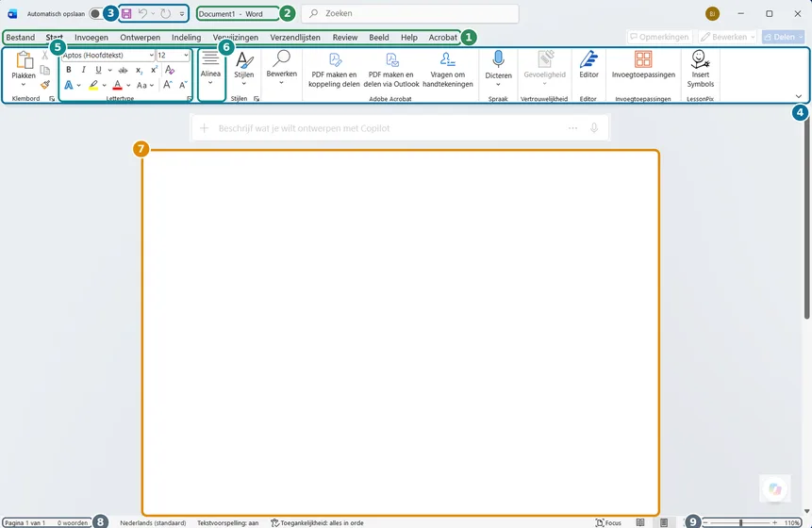Screen dimensions: 812x528
Task: Toggle bold formatting
Action: [68, 70]
